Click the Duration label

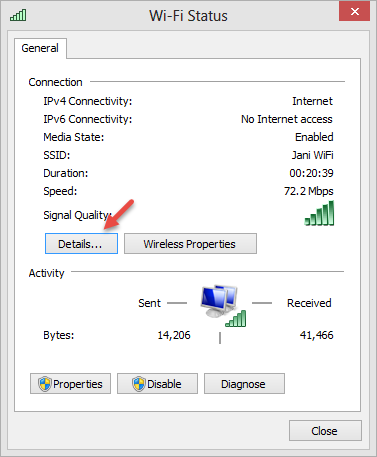pyautogui.click(x=66, y=173)
